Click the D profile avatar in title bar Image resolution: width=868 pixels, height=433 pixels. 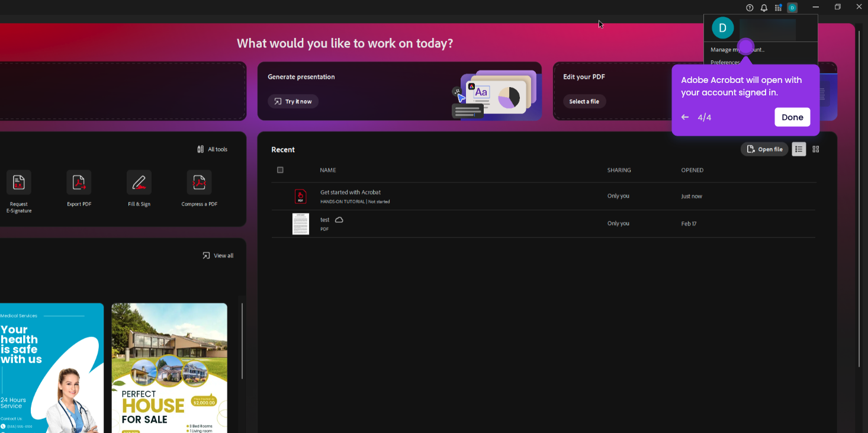coord(792,8)
